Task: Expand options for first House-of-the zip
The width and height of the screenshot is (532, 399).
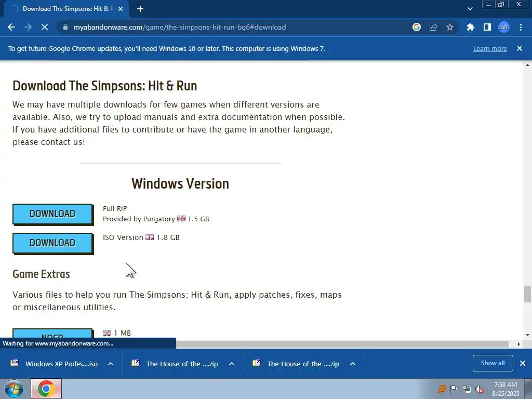Action: click(x=232, y=364)
